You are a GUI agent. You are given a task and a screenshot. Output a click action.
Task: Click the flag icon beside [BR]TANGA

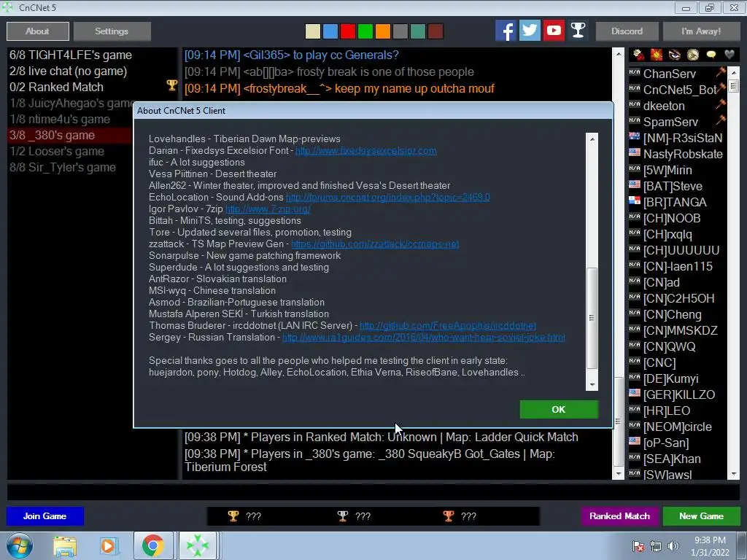tap(635, 201)
